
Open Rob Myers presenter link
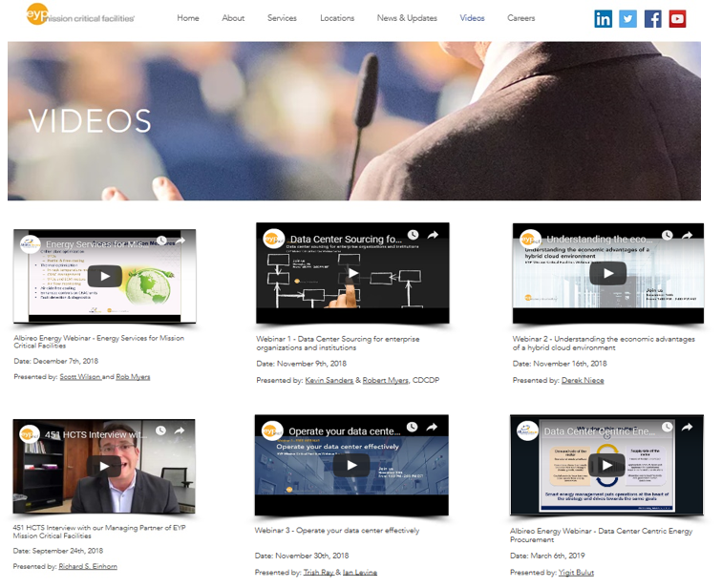coord(133,376)
